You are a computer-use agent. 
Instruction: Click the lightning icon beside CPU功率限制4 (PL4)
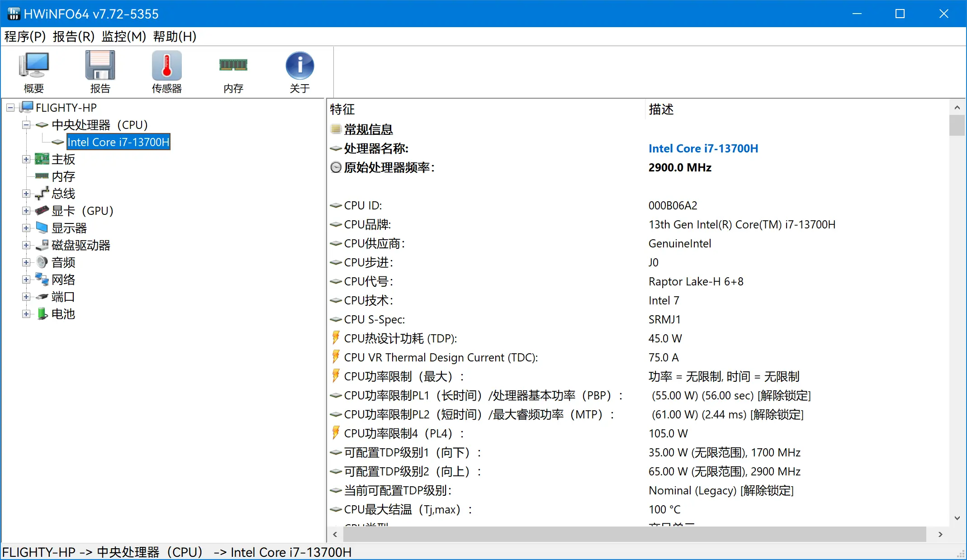click(336, 433)
